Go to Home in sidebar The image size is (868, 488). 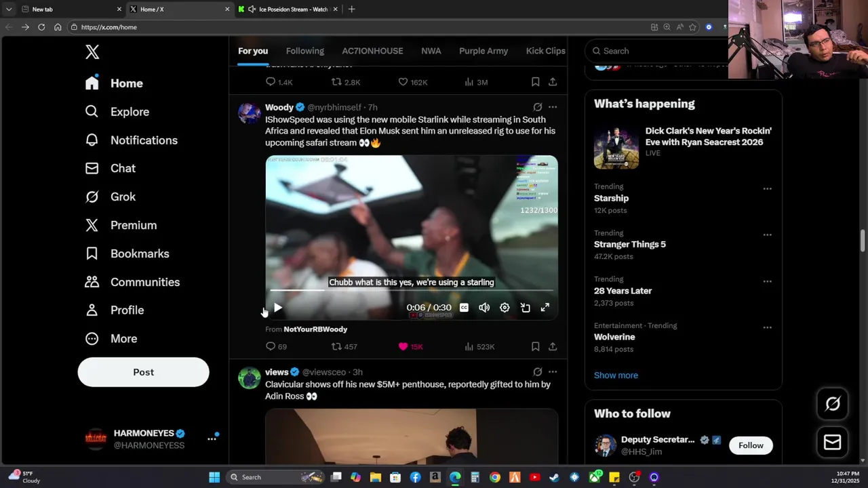pos(114,83)
